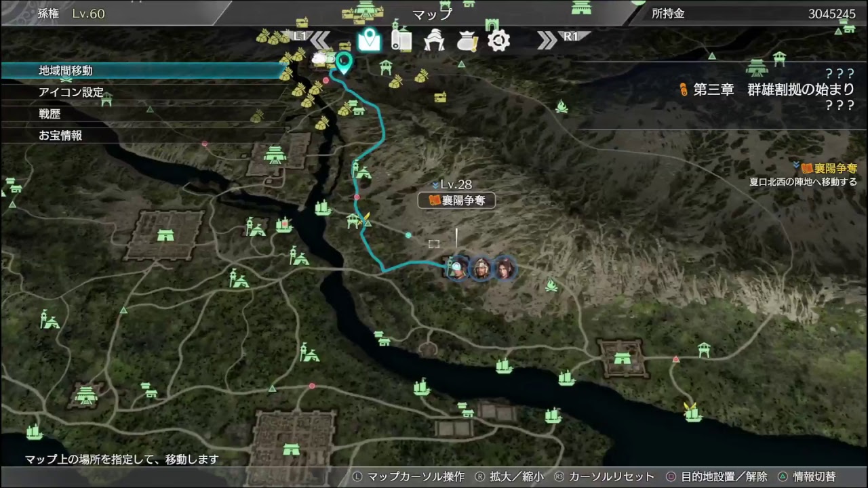Screen dimensions: 868x488
Task: Select the yellow winged ship icon
Action: tap(692, 411)
